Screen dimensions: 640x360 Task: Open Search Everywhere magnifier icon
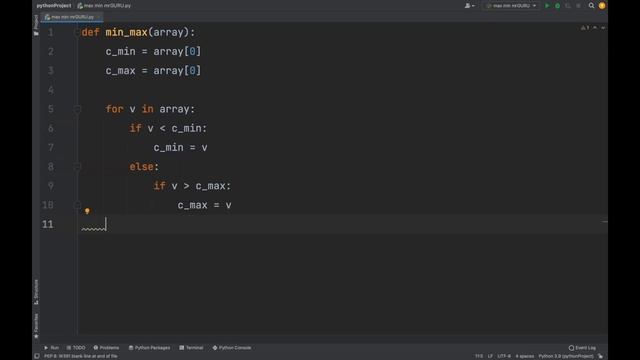[x=591, y=6]
